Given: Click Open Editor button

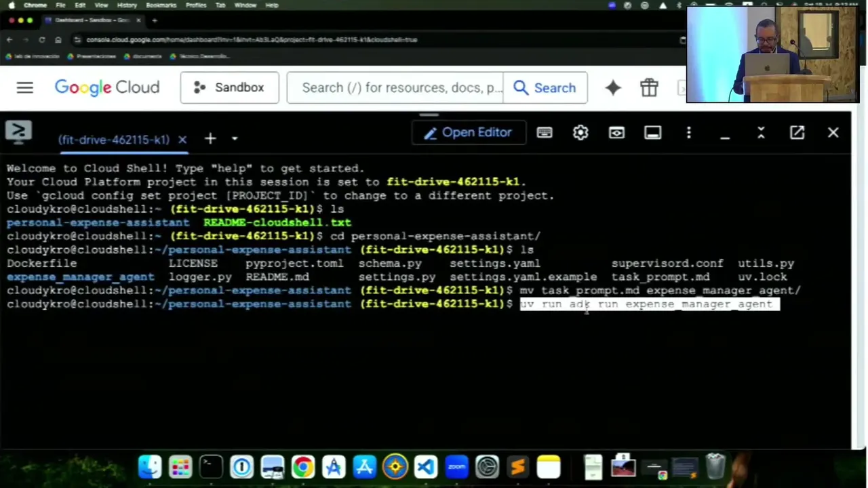Looking at the screenshot, I should click(x=468, y=132).
